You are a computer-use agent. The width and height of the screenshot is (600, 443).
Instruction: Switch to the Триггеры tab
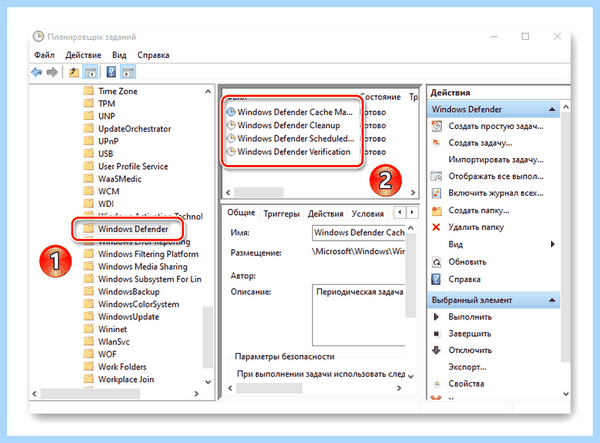point(281,214)
